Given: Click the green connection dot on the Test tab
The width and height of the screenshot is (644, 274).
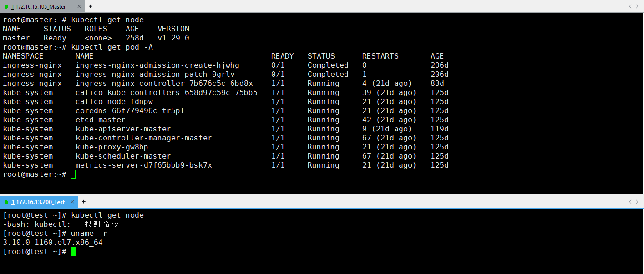Looking at the screenshot, I should pos(6,202).
